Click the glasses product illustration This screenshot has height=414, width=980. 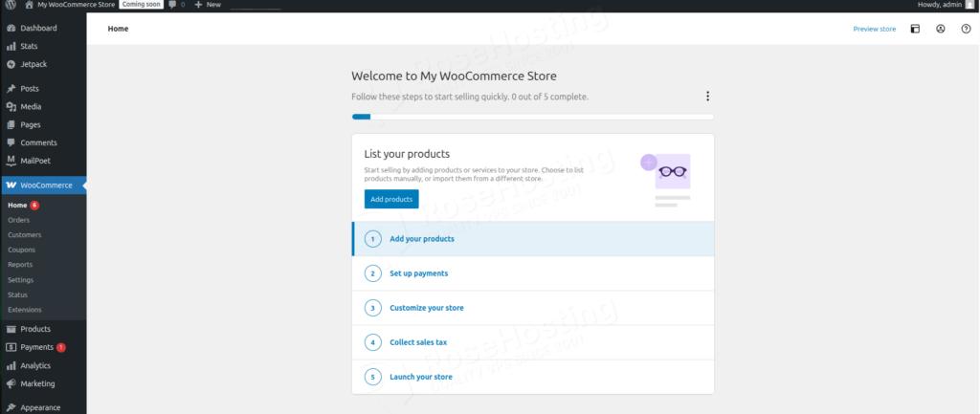pos(666,181)
